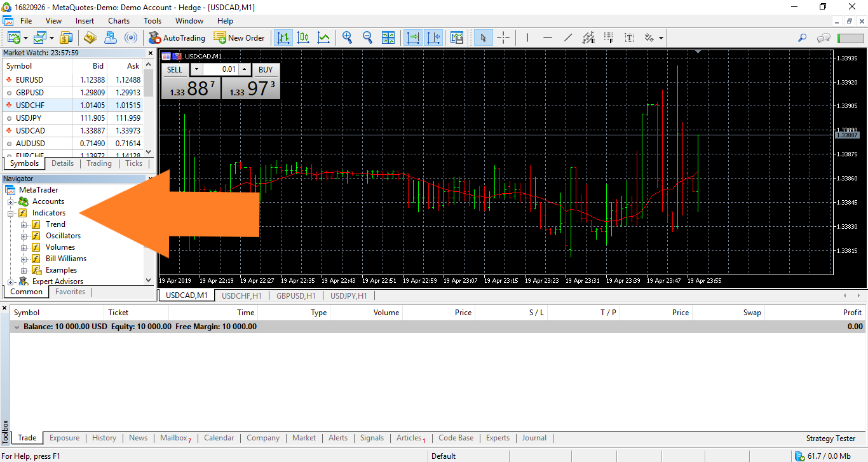Switch to the Ticks tab in Market Watch
This screenshot has height=462, width=868.
pos(134,163)
